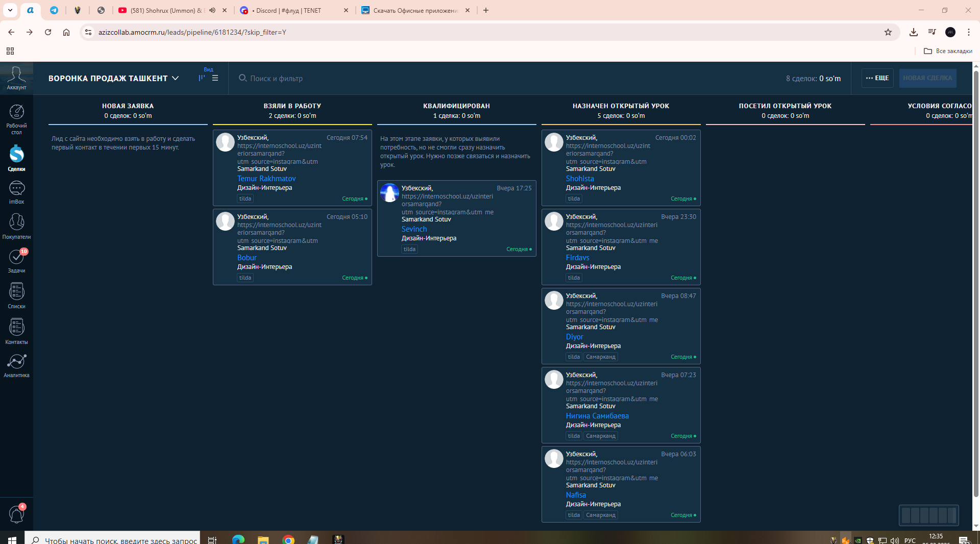Viewport: 980px width, 544px height.
Task: Open the Сделки section in sidebar
Action: [16, 158]
